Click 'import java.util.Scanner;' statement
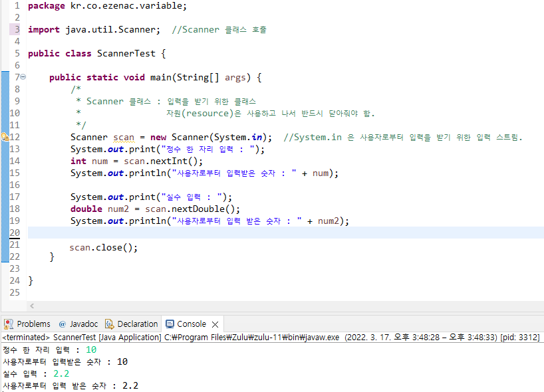Viewport: 544px width, 392px height. pos(94,30)
